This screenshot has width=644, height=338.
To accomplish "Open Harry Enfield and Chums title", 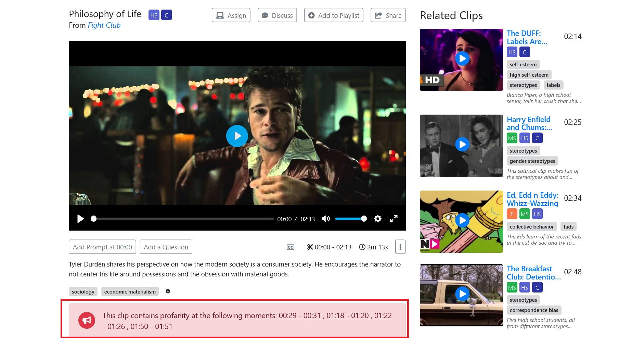I will [x=529, y=123].
